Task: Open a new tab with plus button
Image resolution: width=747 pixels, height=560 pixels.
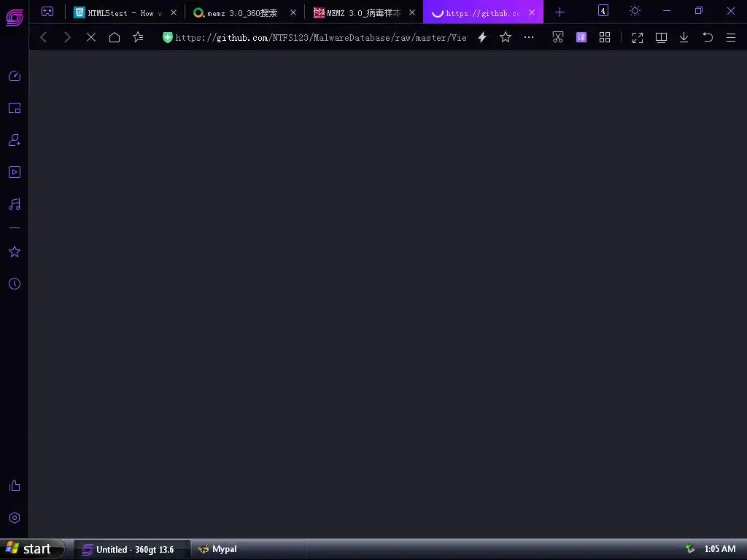Action: pyautogui.click(x=560, y=12)
